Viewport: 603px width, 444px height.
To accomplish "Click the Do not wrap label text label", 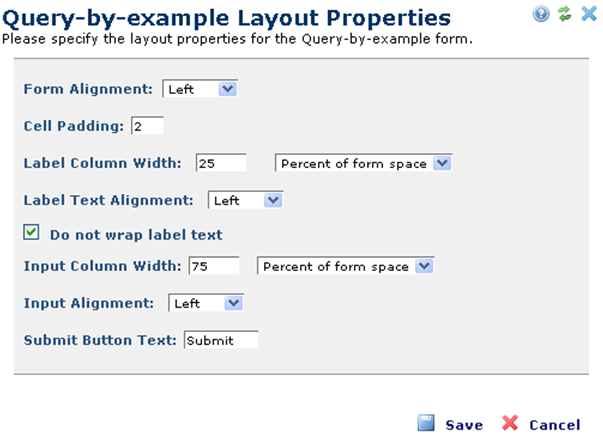I will [x=136, y=234].
